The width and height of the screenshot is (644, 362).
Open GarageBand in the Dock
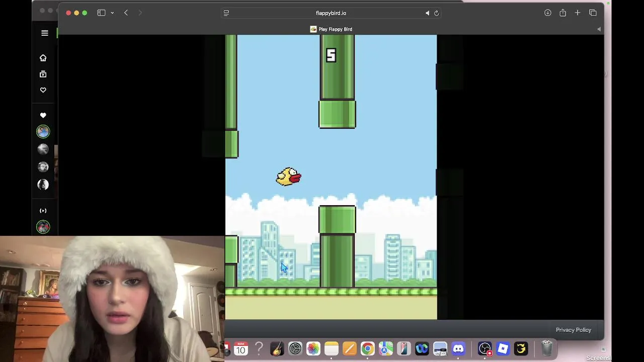pyautogui.click(x=277, y=348)
